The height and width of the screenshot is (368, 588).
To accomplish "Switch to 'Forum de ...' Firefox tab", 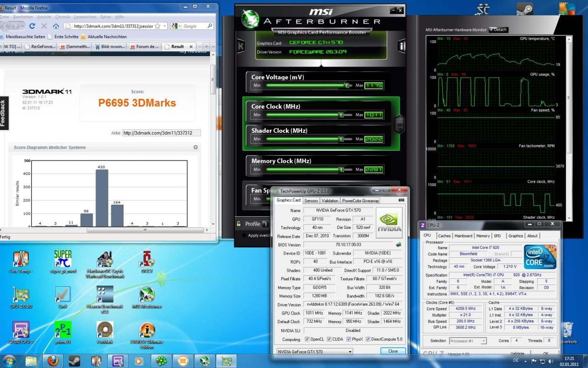I will pos(144,47).
